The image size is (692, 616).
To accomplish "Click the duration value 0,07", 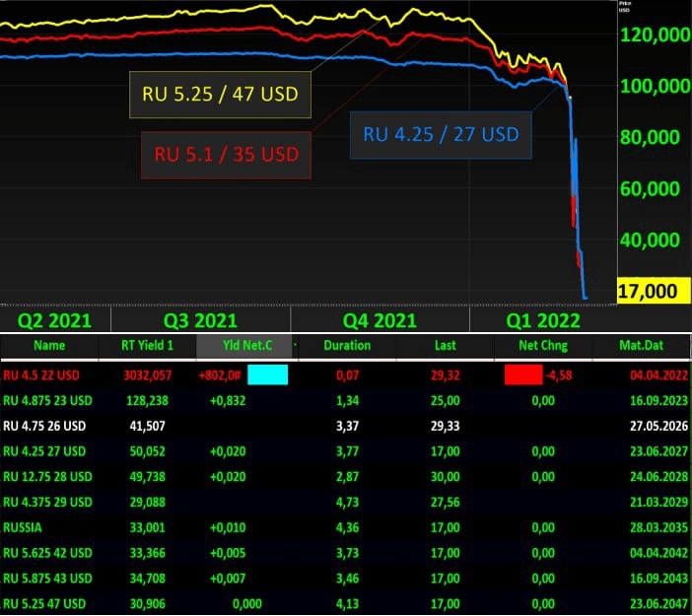I will coord(347,376).
